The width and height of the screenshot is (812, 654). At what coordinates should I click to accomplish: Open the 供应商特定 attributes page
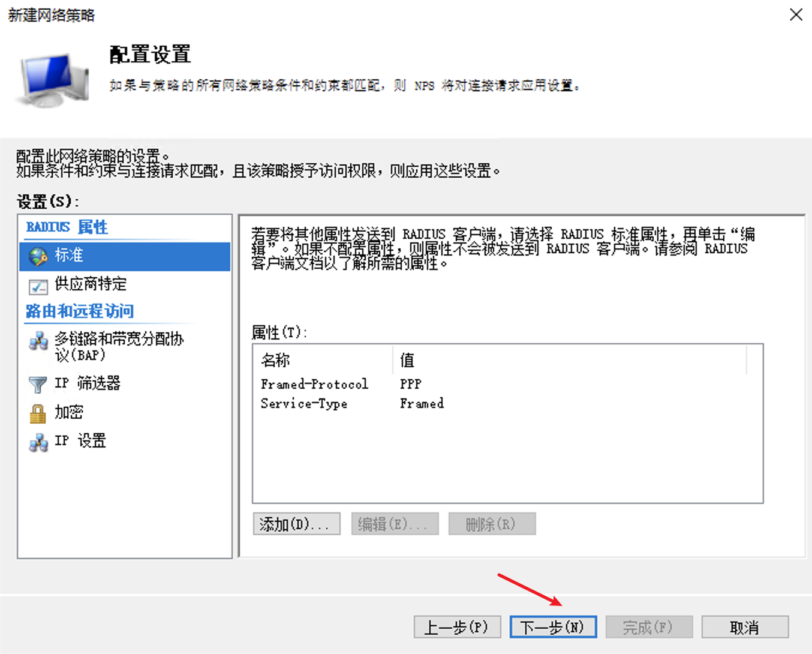click(92, 284)
